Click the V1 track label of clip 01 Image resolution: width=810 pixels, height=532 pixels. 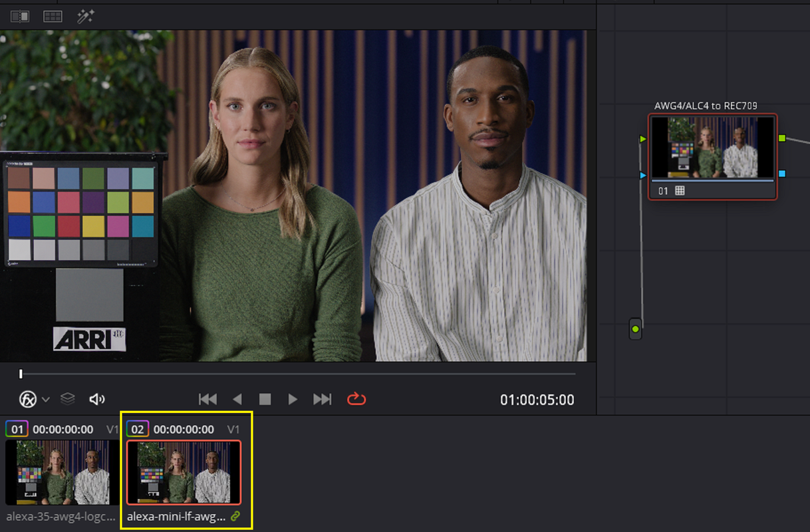point(112,430)
